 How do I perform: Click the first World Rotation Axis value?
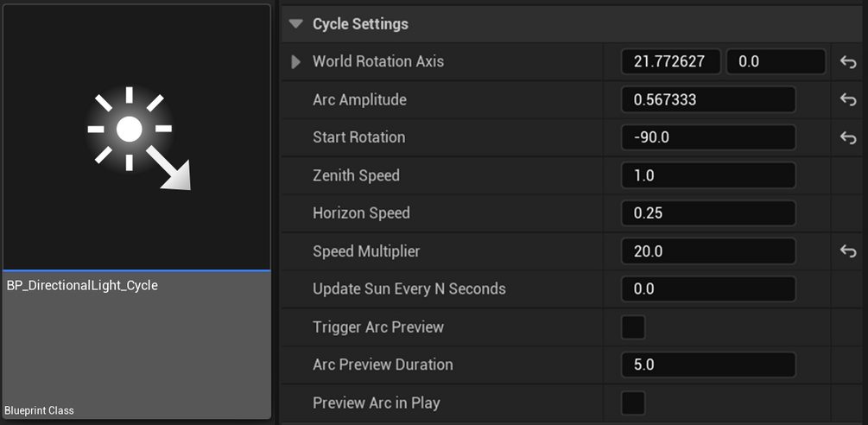tap(670, 62)
